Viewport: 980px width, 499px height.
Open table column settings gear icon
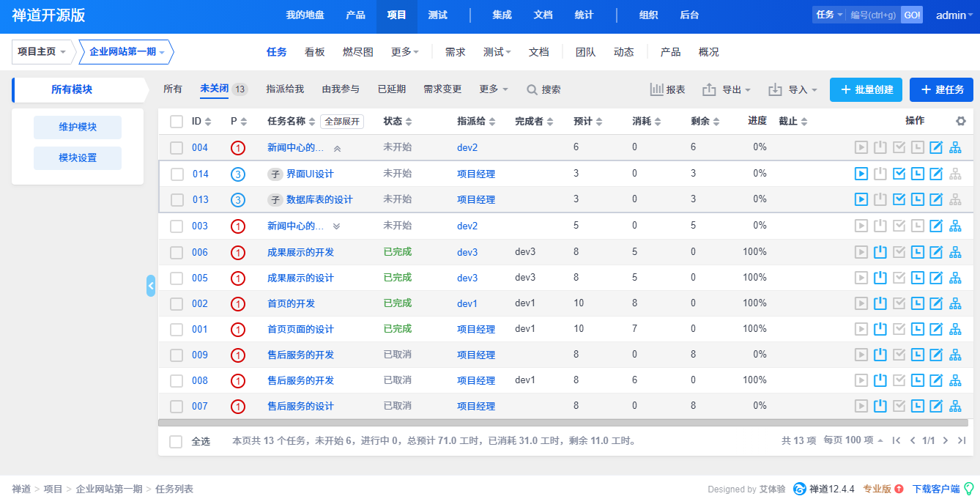961,121
